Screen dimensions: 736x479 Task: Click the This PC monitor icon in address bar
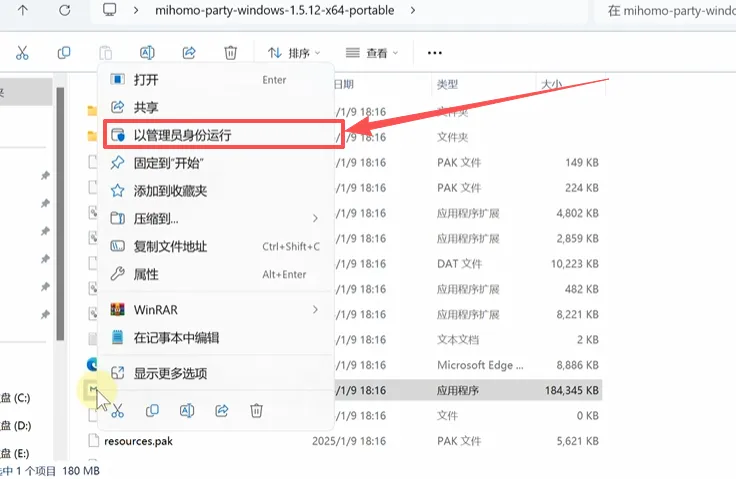pyautogui.click(x=109, y=10)
